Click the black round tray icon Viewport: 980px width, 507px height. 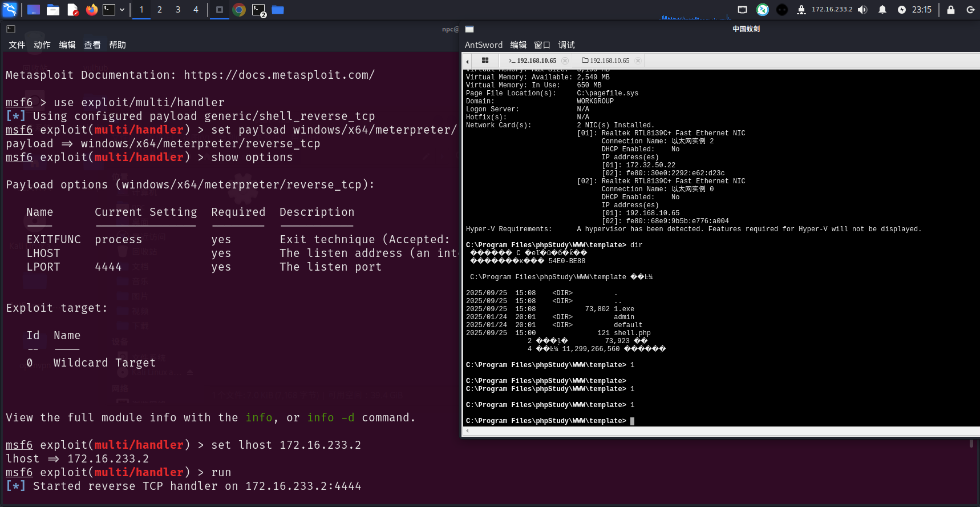point(782,10)
